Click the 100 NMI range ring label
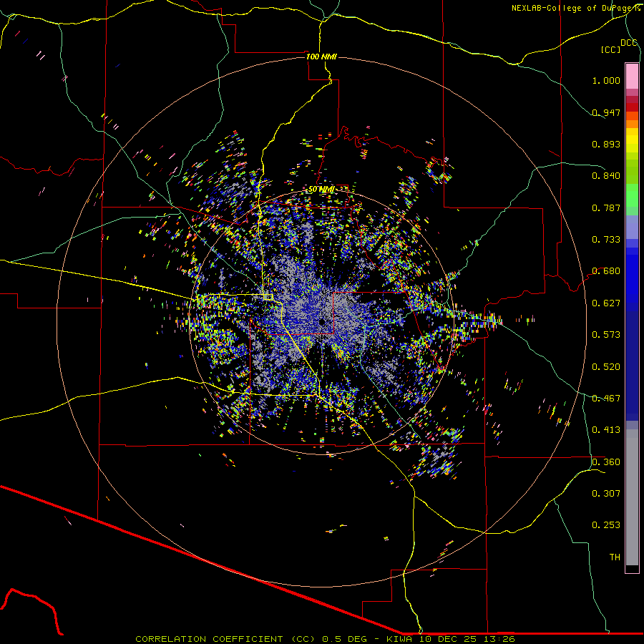Image resolution: width=644 pixels, height=644 pixels. pos(321,57)
